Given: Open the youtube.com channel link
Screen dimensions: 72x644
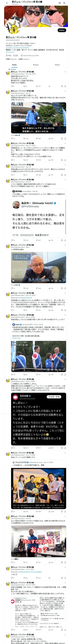Looking at the screenshot, I should [18, 48].
